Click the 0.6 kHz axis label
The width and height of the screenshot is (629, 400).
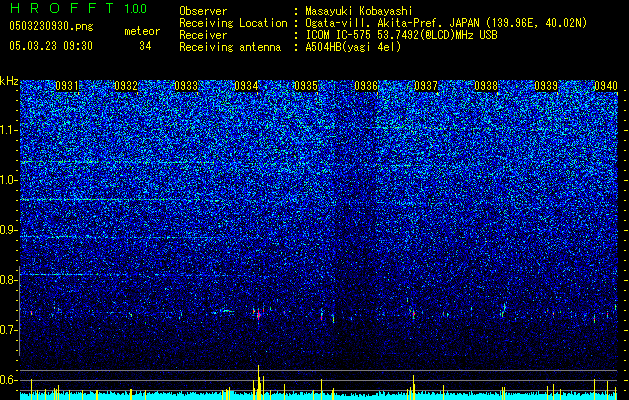[x=8, y=380]
